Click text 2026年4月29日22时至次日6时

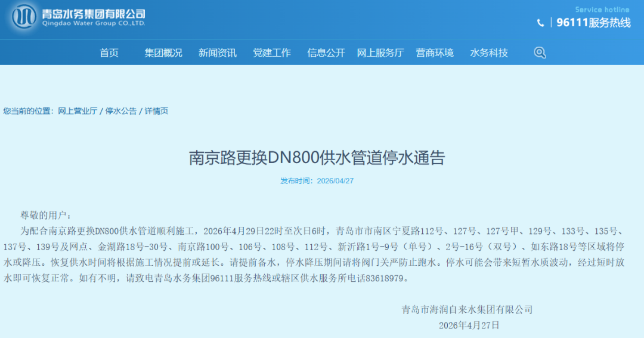[265, 231]
